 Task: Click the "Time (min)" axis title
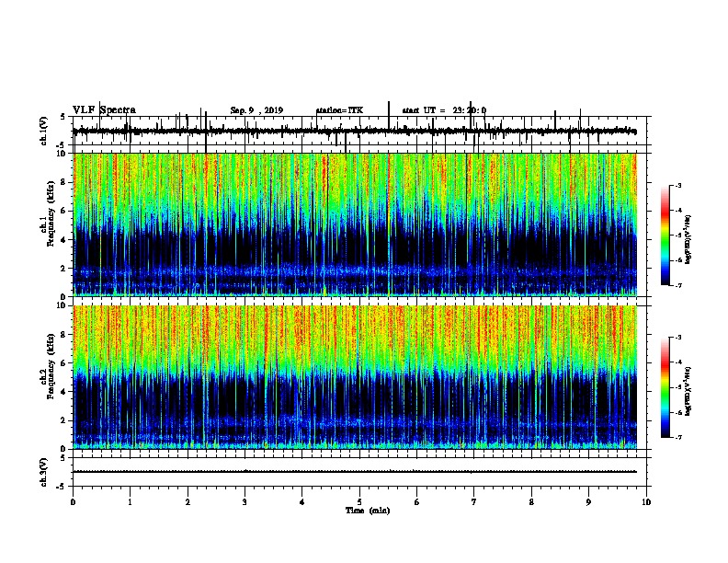tap(368, 511)
